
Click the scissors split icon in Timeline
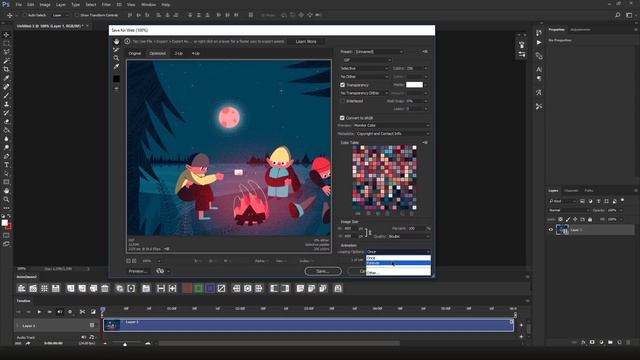tap(82, 312)
